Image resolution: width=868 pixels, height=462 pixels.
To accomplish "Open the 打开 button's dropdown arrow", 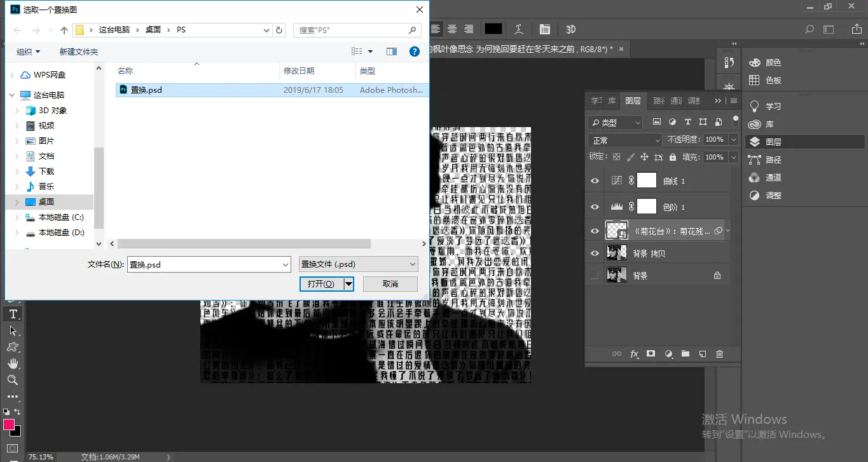I will pyautogui.click(x=348, y=284).
